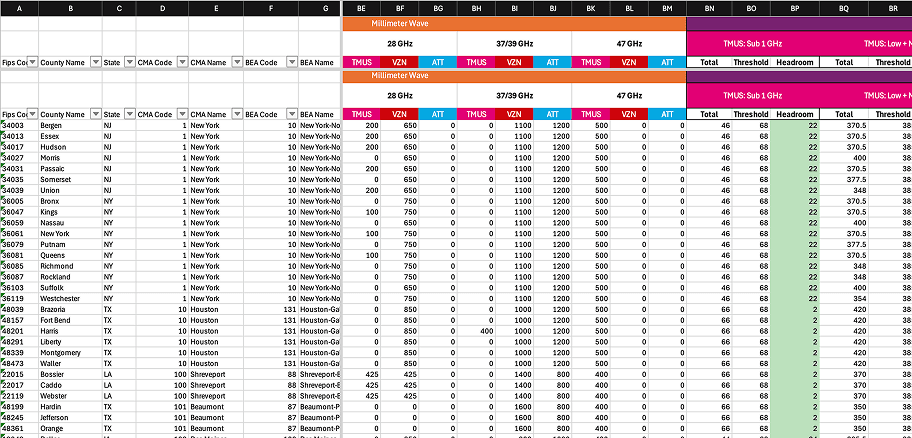This screenshot has width=912, height=438.
Task: Select column B header
Action: pyautogui.click(x=70, y=8)
